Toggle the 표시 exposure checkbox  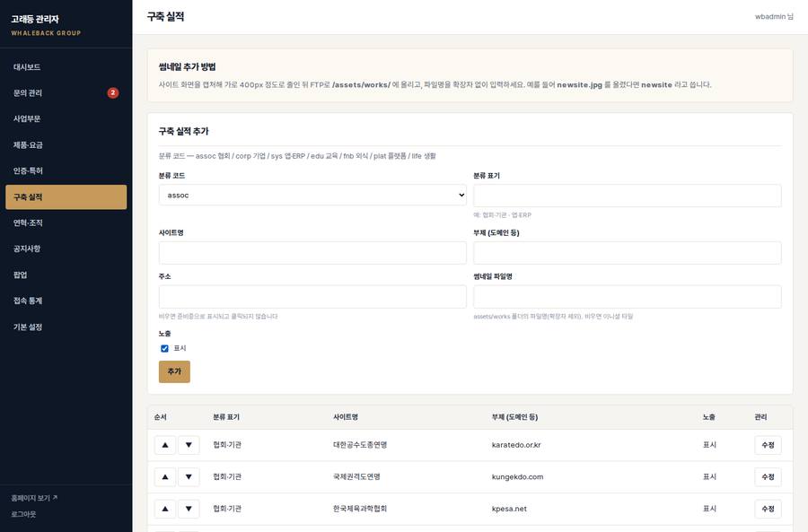coord(164,349)
